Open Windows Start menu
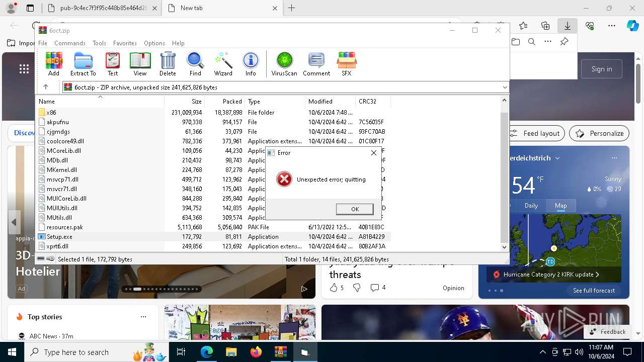Screen dimensions: 644x362 12,352
